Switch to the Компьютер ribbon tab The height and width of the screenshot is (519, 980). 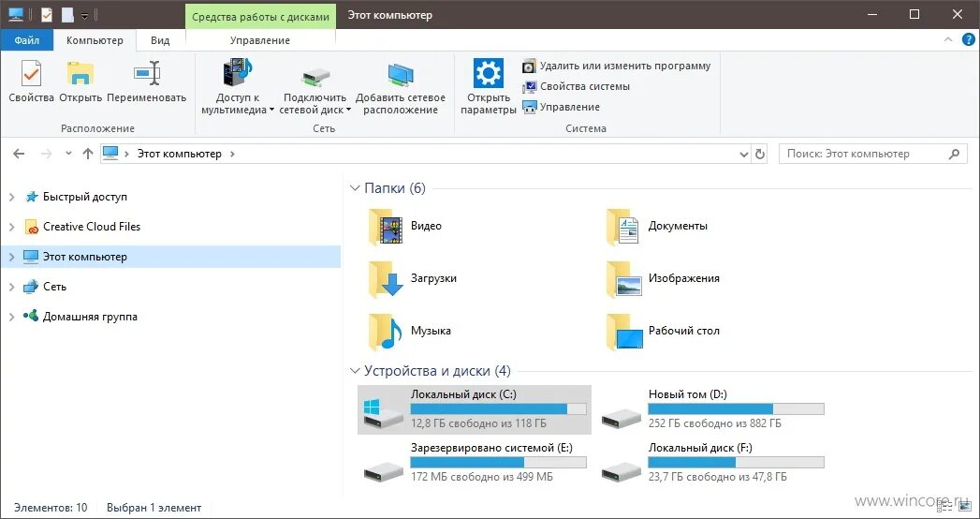pyautogui.click(x=95, y=40)
